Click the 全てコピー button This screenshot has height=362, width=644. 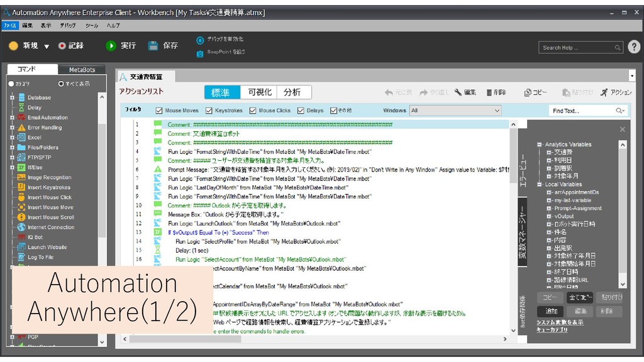(580, 297)
